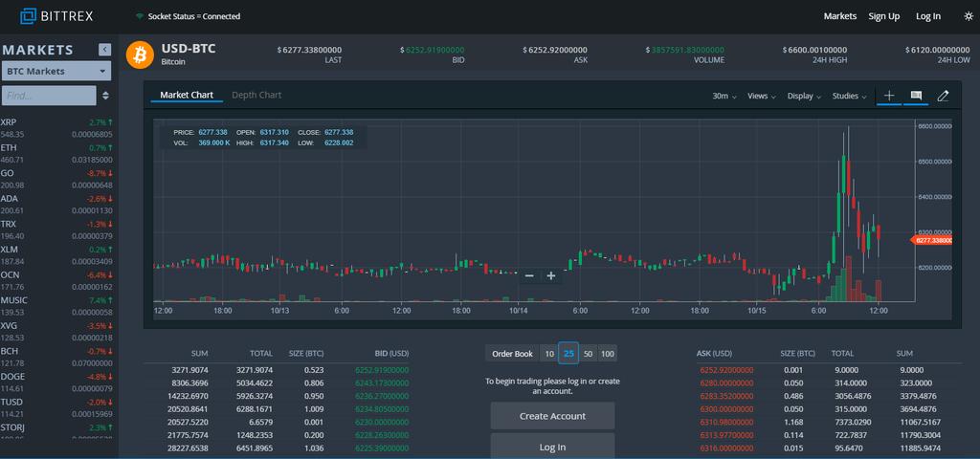Switch to the Depth Chart tab
The width and height of the screenshot is (980, 459).
click(256, 95)
